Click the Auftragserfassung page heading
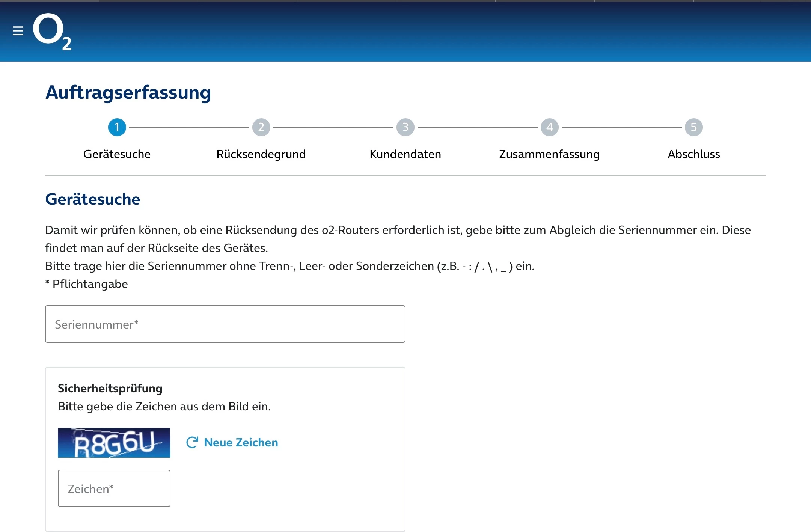This screenshot has height=532, width=811. 128,92
